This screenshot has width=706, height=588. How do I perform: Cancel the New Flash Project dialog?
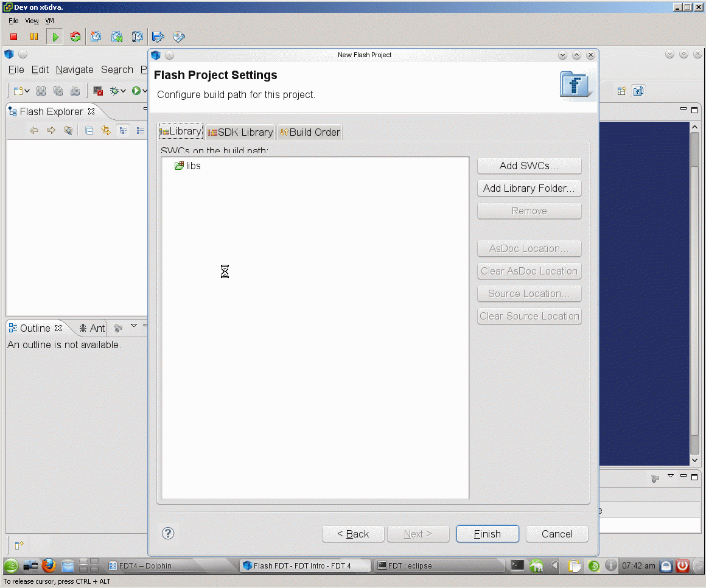click(x=557, y=534)
